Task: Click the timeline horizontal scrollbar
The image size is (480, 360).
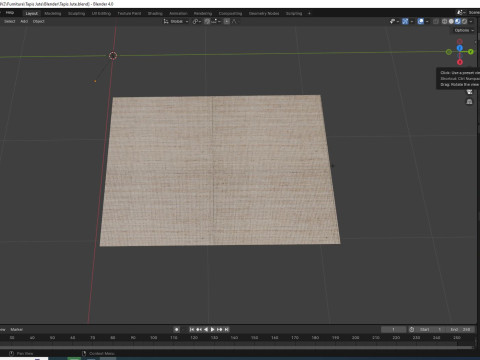Action: pyautogui.click(x=237, y=348)
